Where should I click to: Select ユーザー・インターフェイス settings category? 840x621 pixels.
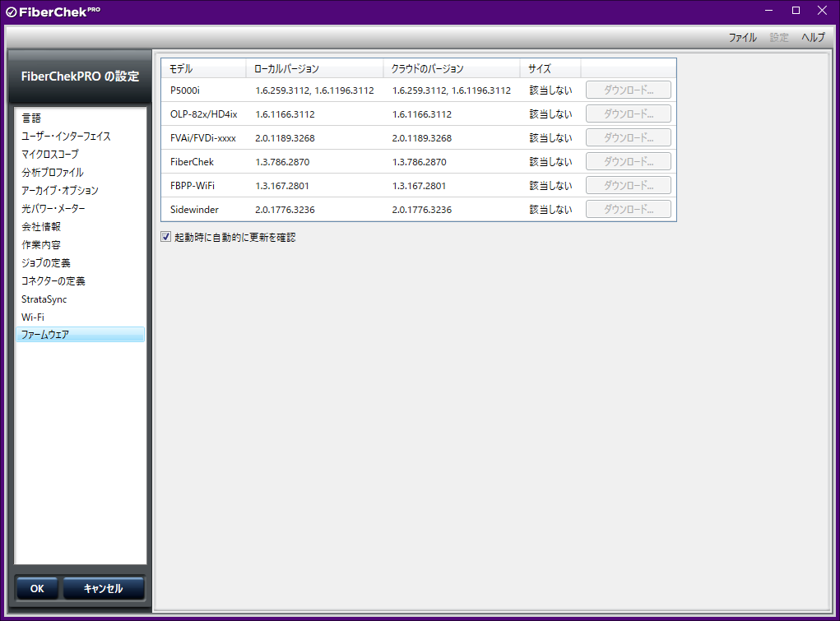click(81, 136)
